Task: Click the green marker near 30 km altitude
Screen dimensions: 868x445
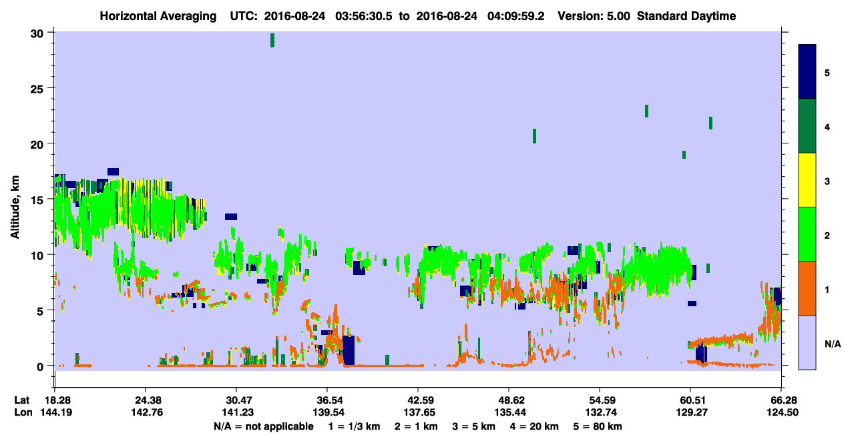Action: click(x=272, y=40)
